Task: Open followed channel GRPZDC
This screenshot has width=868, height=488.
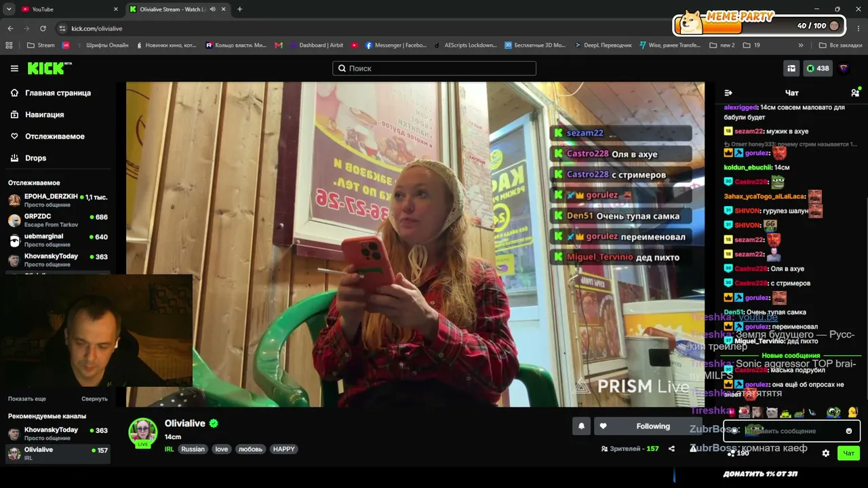Action: [x=58, y=220]
